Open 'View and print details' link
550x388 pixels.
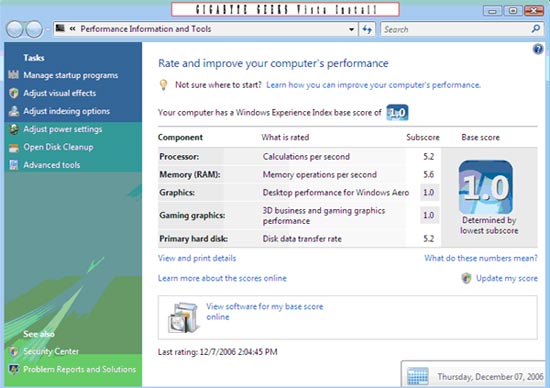[197, 258]
